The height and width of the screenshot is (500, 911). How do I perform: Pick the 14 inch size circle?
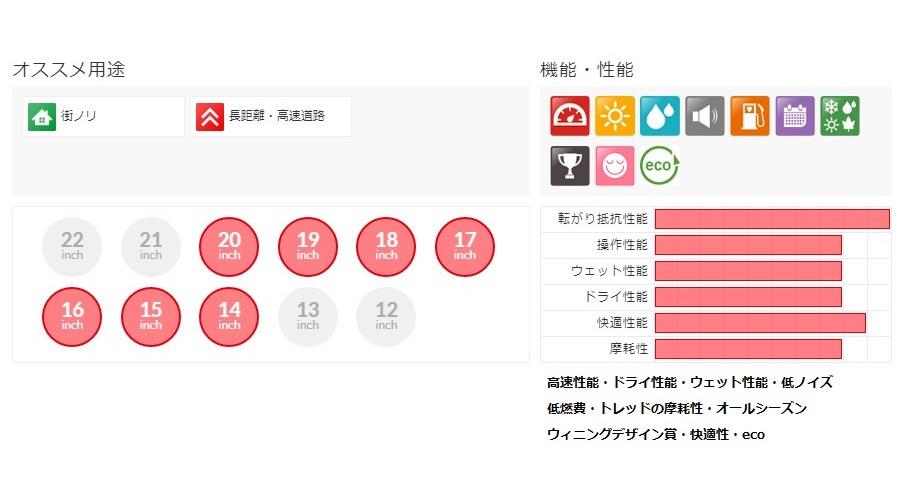tap(229, 317)
